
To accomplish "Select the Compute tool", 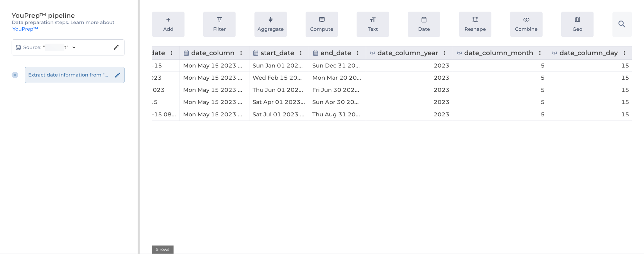I will click(x=321, y=24).
